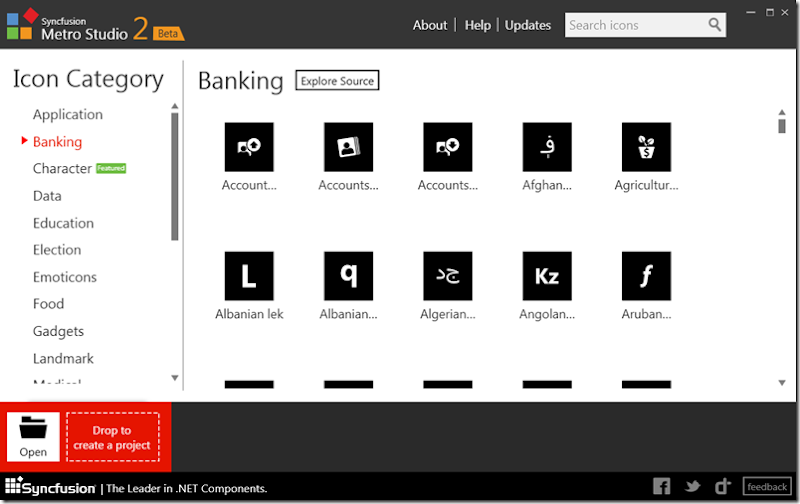Select the Aruban... florin icon
Image resolution: width=800 pixels, height=504 pixels.
646,276
